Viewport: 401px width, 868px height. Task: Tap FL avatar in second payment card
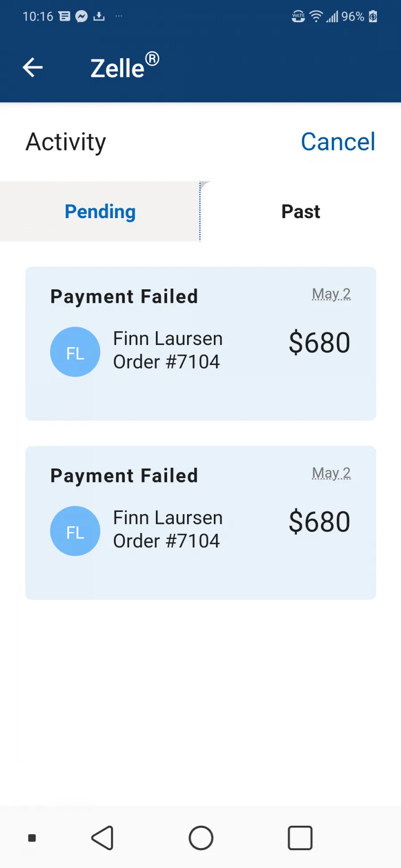coord(75,531)
